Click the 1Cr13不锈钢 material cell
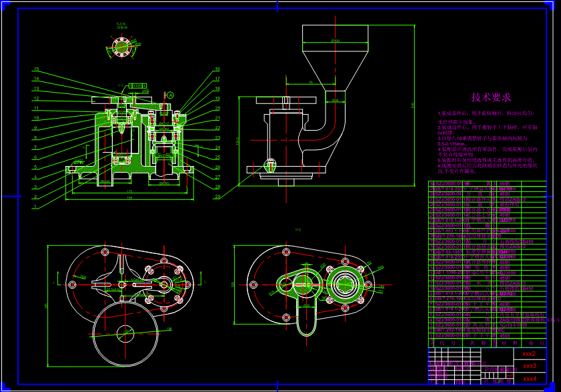 coord(512,325)
